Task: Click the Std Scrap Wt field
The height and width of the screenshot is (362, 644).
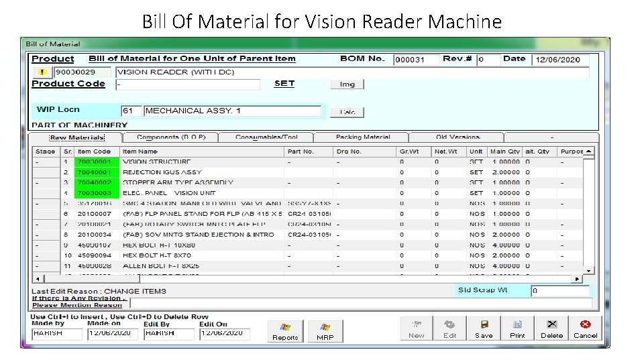Action: pos(559,290)
